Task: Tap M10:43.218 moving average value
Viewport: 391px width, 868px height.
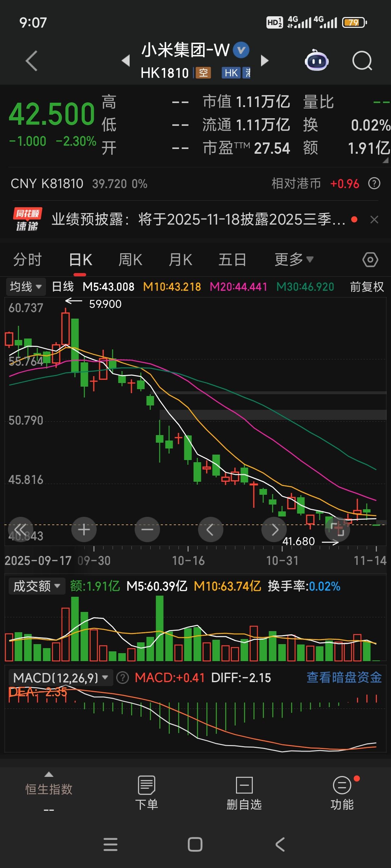Action: [172, 287]
